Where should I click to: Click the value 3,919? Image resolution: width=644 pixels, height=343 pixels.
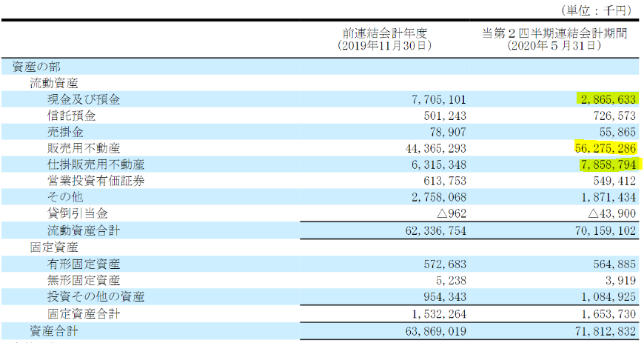[x=620, y=281]
